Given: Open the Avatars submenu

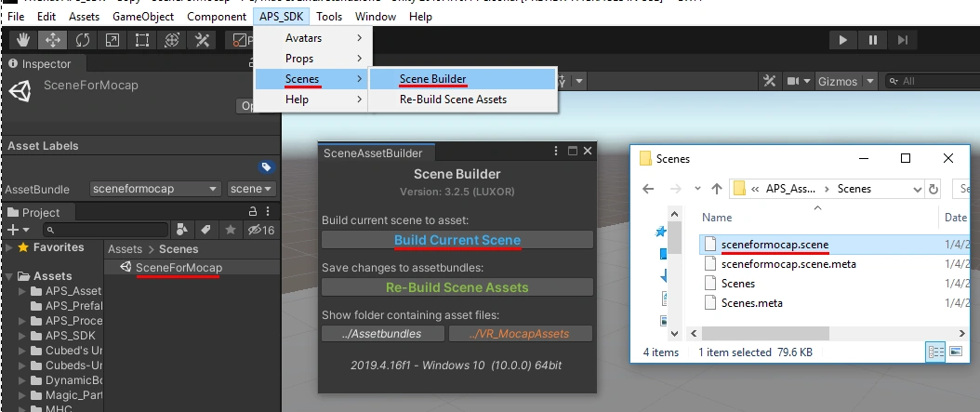Looking at the screenshot, I should coord(312,38).
